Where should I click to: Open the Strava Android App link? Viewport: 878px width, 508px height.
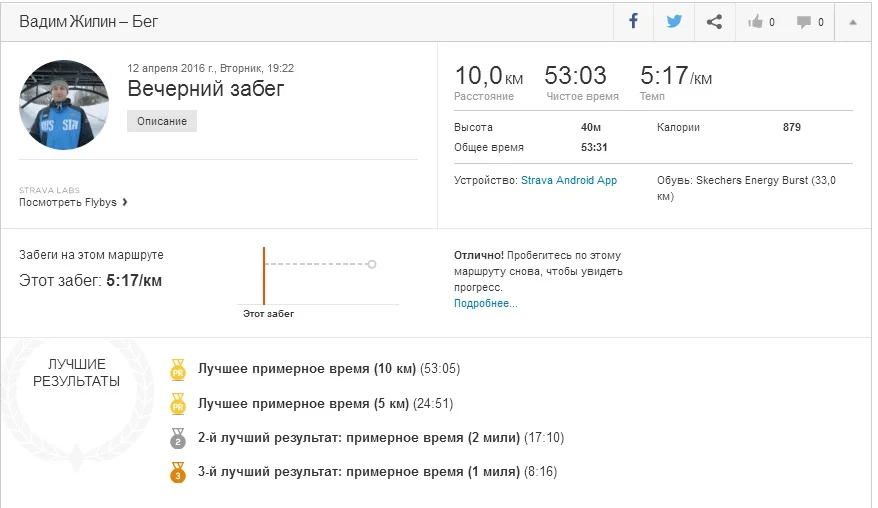point(569,181)
